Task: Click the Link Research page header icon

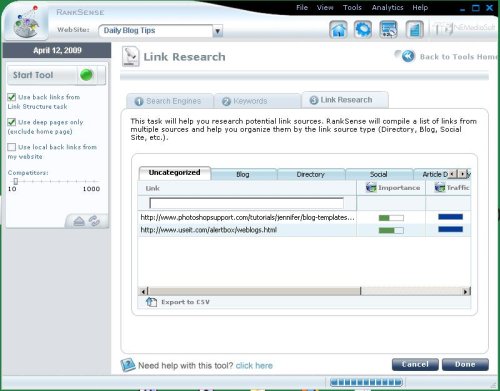Action: click(x=130, y=56)
